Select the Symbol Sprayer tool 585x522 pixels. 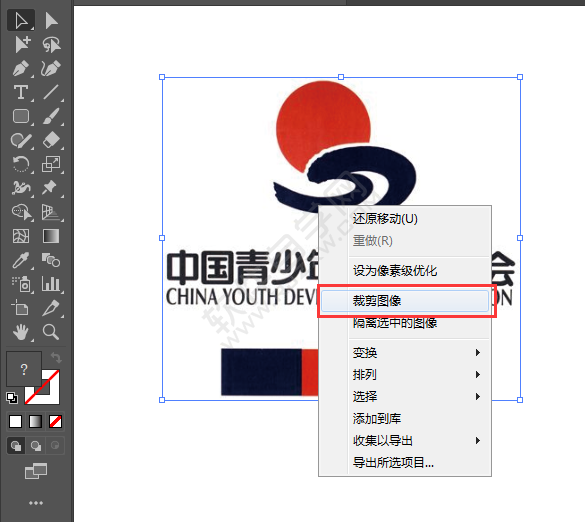click(21, 284)
